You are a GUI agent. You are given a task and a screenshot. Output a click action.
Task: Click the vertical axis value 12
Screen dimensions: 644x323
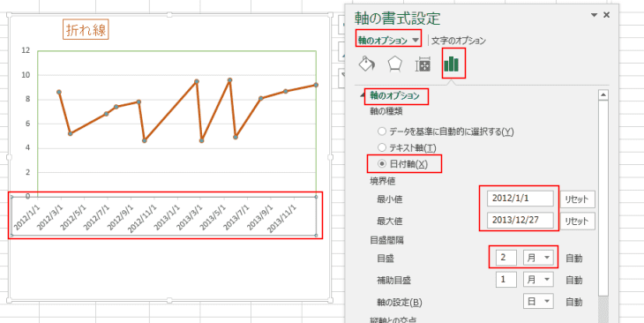coord(26,50)
